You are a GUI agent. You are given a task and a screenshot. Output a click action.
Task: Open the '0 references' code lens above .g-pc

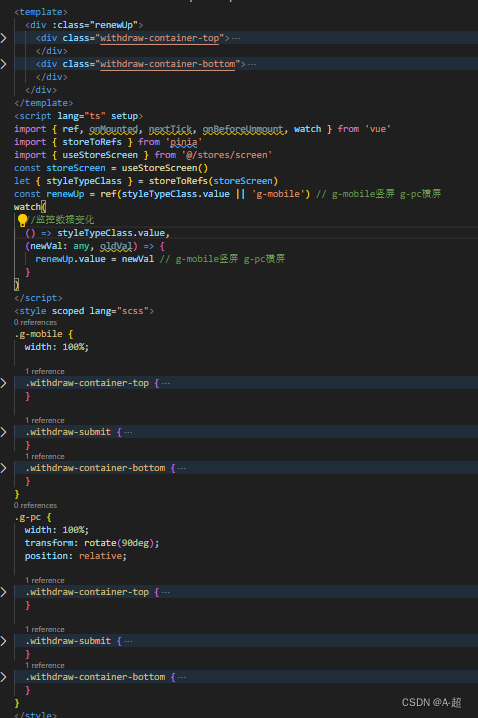tap(35, 506)
